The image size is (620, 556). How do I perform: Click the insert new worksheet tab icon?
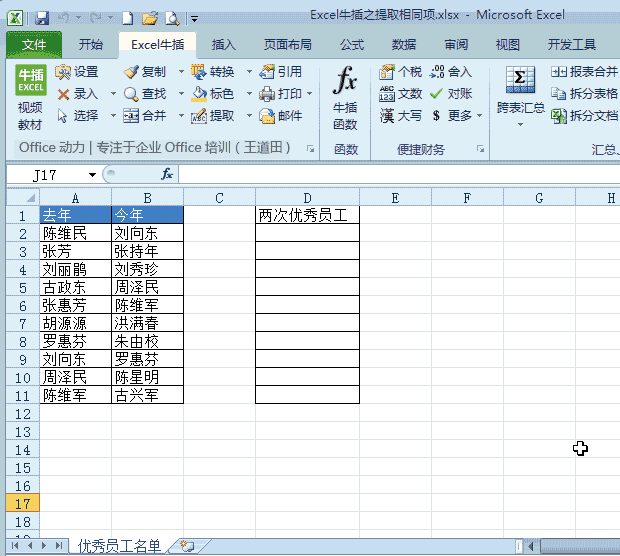(187, 546)
